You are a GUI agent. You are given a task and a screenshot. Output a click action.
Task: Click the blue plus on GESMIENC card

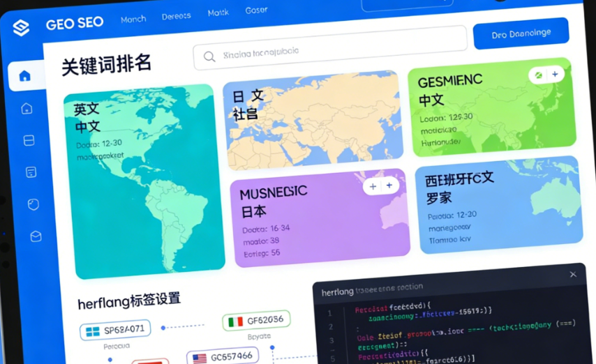coord(555,74)
